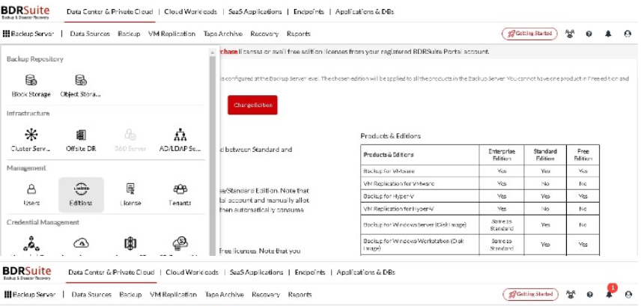
Task: Click 'Backup for Hyper-V' table row
Action: [480, 196]
